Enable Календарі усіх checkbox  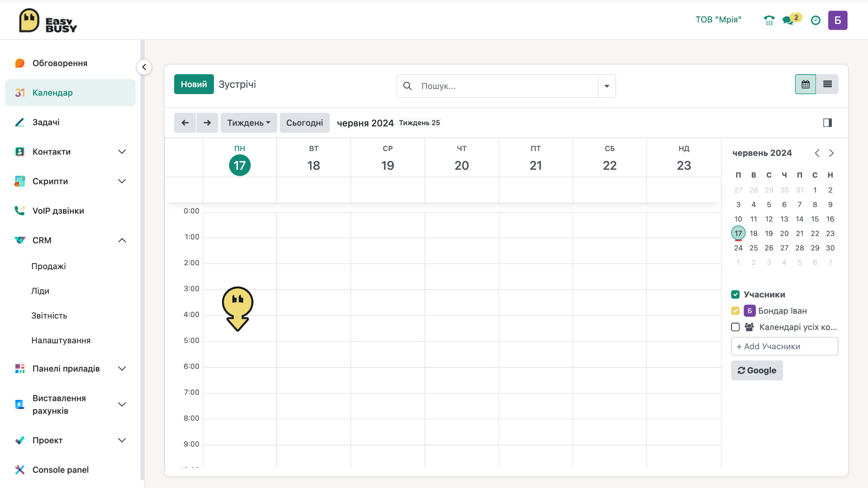click(x=736, y=327)
